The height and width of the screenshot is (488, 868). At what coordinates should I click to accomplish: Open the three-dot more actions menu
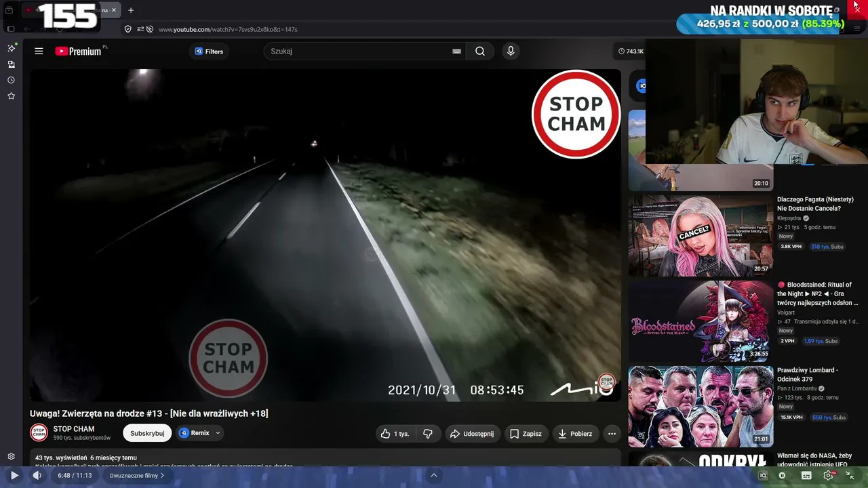pyautogui.click(x=612, y=434)
